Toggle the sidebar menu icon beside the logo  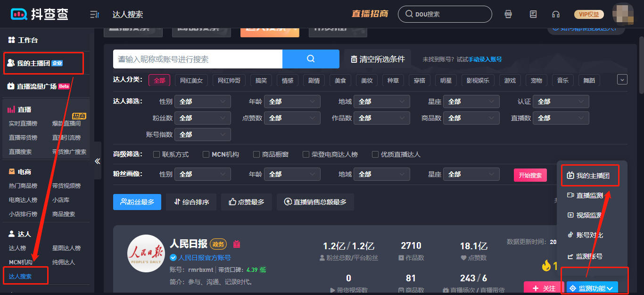94,15
